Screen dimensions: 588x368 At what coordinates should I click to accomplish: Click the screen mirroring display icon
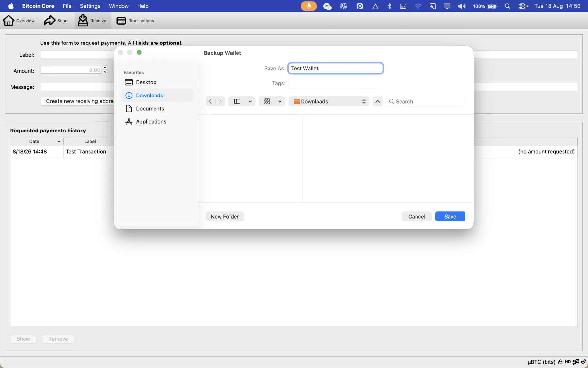(447, 6)
